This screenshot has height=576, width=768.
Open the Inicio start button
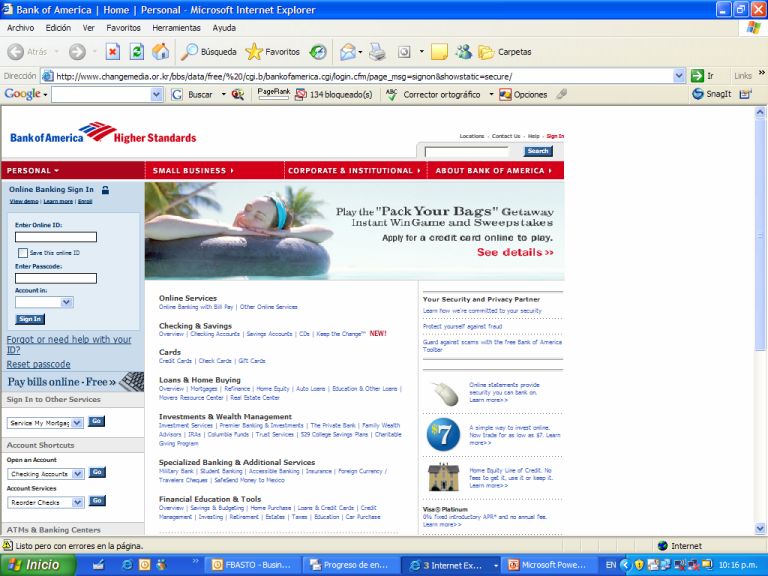click(x=37, y=565)
